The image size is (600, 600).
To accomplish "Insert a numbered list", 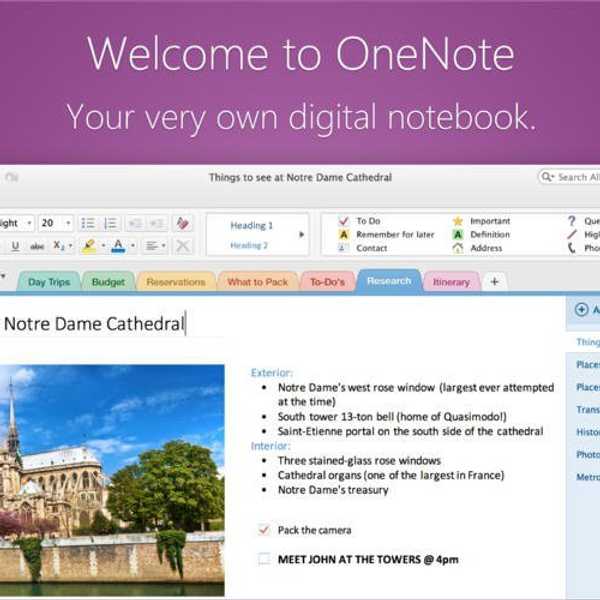I will click(111, 223).
